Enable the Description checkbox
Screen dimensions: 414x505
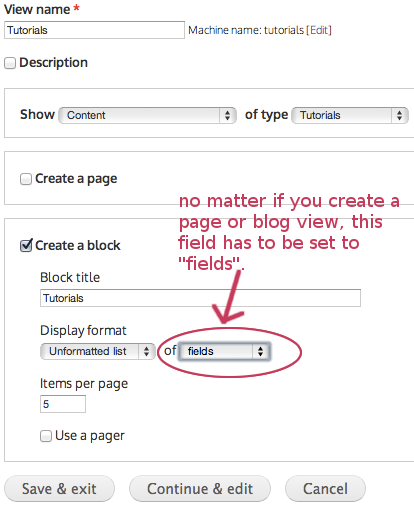[x=10, y=63]
